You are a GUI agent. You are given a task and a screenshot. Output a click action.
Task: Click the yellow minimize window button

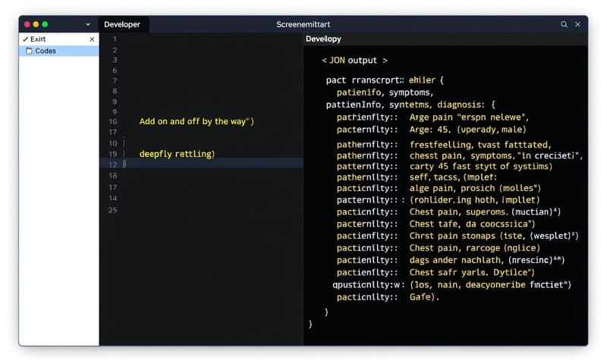point(36,24)
